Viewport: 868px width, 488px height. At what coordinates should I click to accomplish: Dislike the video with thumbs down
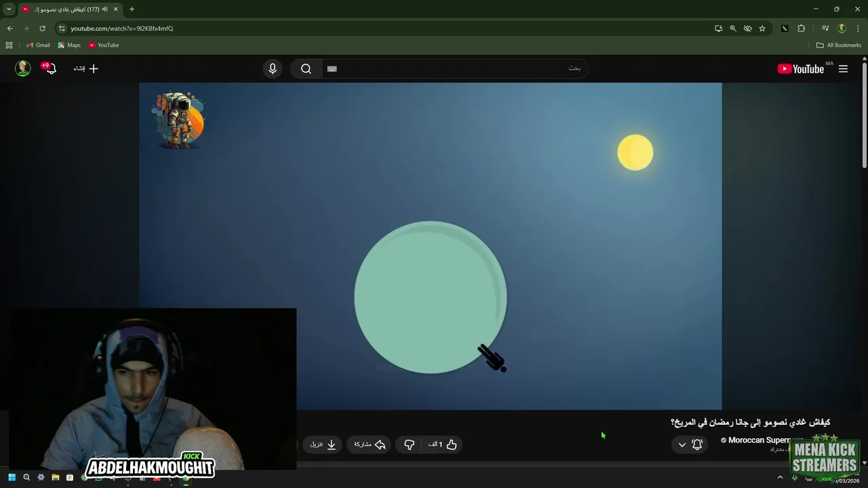(x=410, y=445)
